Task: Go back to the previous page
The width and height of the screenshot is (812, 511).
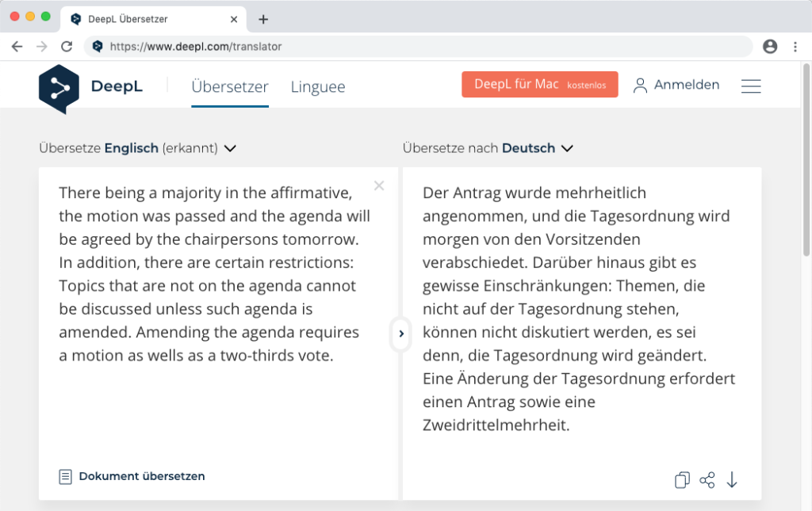Action: [17, 47]
